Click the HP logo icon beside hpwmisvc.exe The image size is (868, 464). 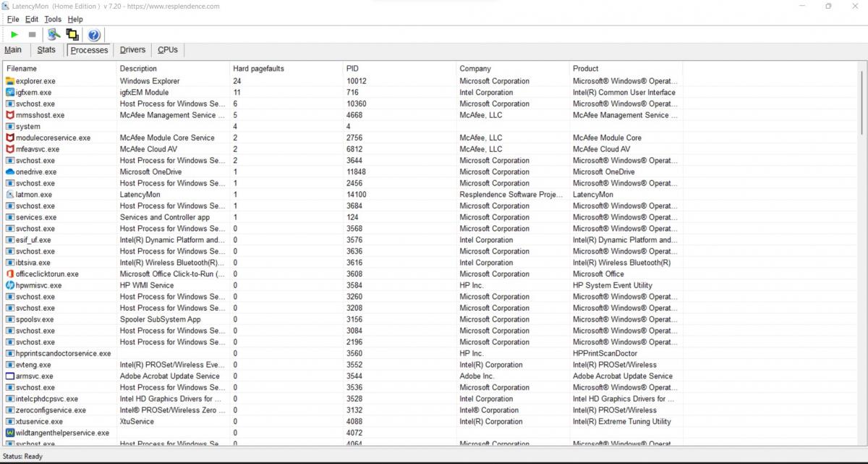[x=10, y=285]
